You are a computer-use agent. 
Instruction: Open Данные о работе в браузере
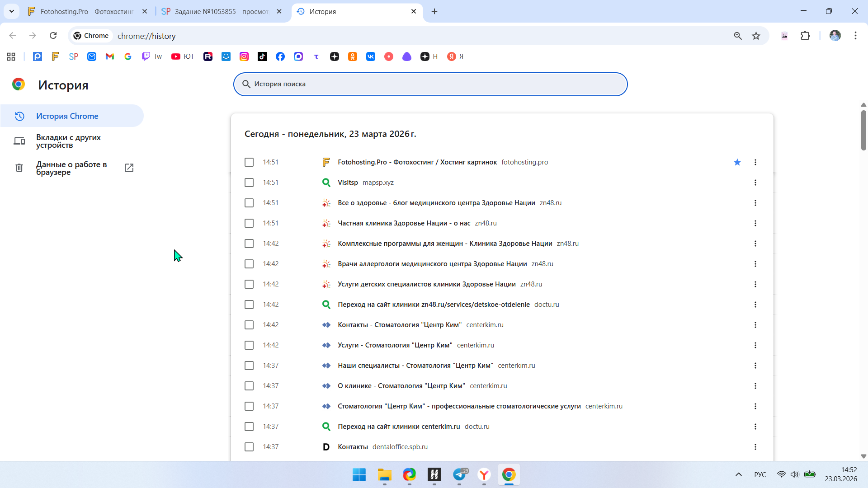pyautogui.click(x=71, y=168)
